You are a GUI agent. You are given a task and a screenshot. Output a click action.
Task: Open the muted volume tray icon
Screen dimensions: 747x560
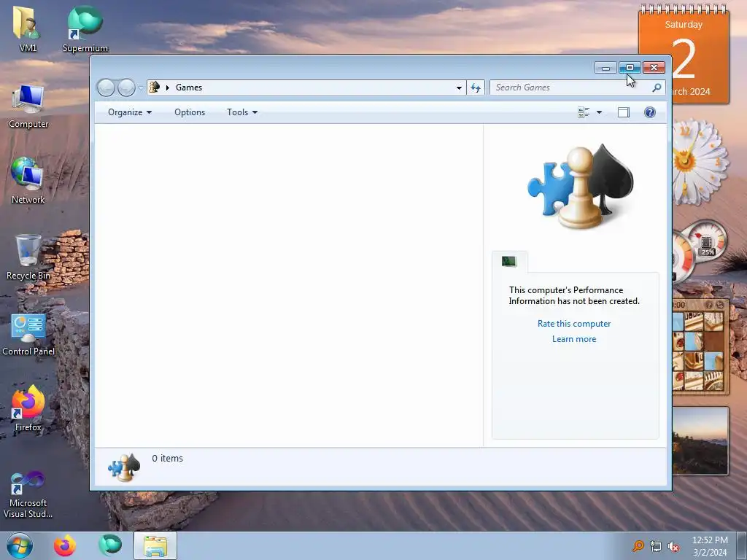673,547
